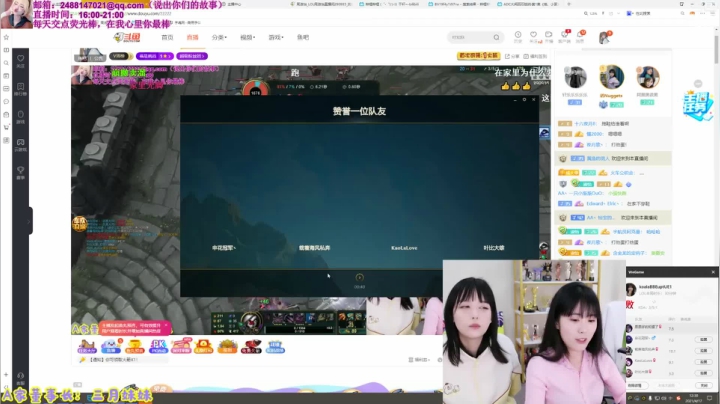The width and height of the screenshot is (720, 404).
Task: Close the WeGame popup window
Action: (x=713, y=272)
